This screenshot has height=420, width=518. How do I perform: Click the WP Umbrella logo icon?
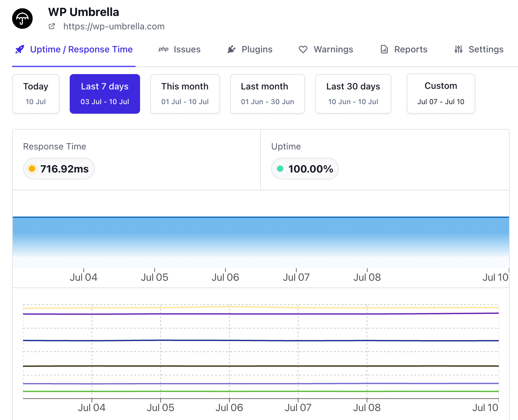[x=22, y=19]
